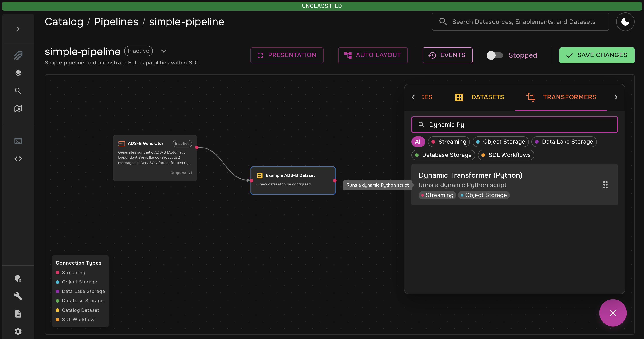This screenshot has width=644, height=339.
Task: Click the ADS-B Generator source icon
Action: coord(122,144)
